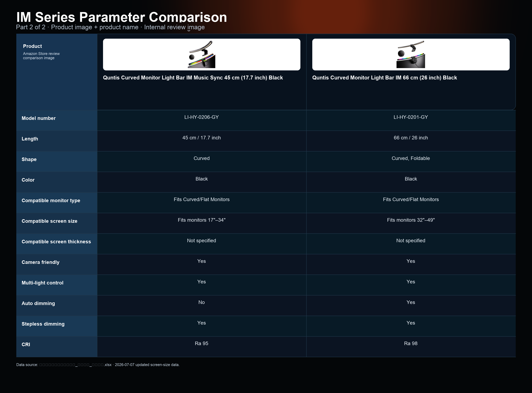Select CRI value 'Ra 95'
Viewport: 532px width, 393px height.
click(201, 344)
